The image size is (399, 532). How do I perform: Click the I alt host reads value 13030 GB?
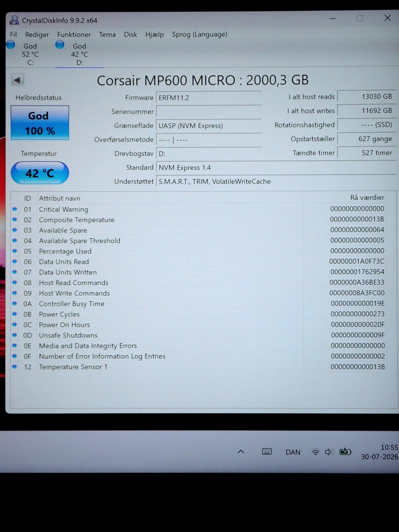click(x=366, y=96)
